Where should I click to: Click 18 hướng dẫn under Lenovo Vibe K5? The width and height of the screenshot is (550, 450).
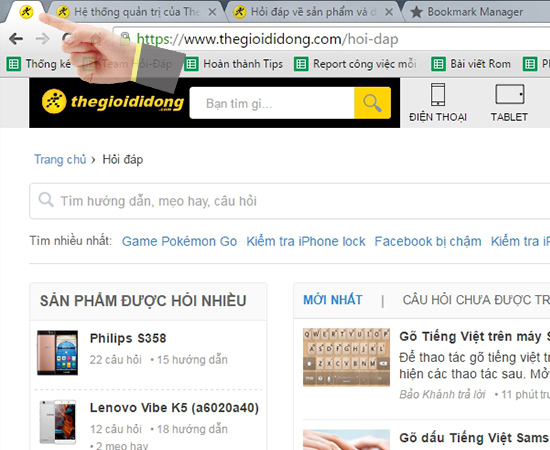pos(192,429)
